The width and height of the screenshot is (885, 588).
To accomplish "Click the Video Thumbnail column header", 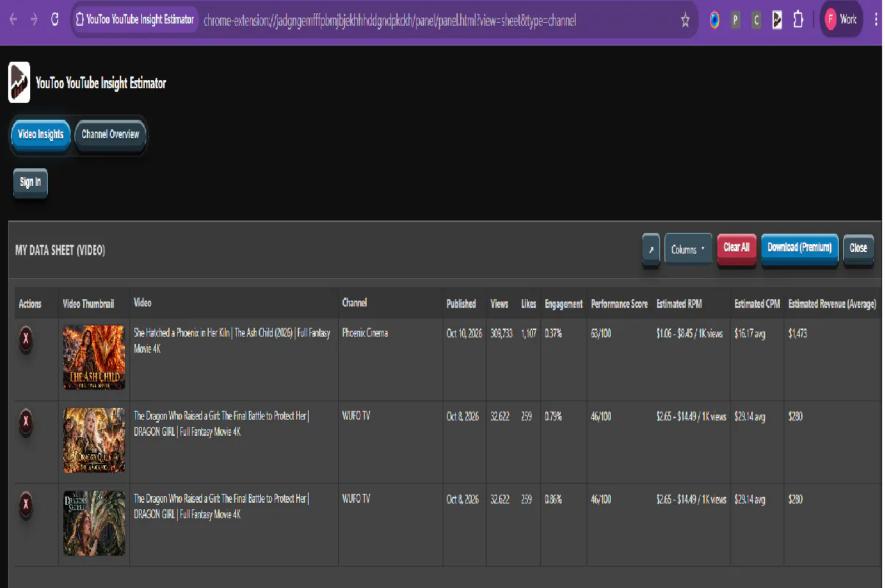I will click(x=88, y=304).
